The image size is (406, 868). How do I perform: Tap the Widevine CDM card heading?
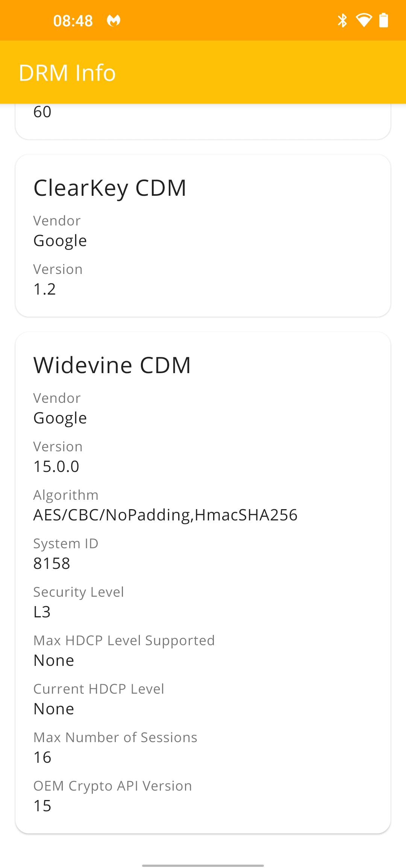coord(112,365)
